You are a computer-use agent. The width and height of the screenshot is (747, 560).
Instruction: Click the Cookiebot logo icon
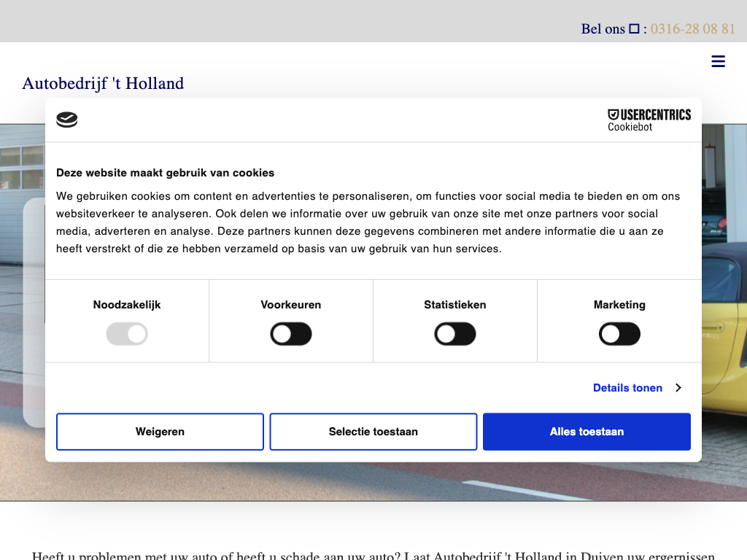(x=67, y=120)
